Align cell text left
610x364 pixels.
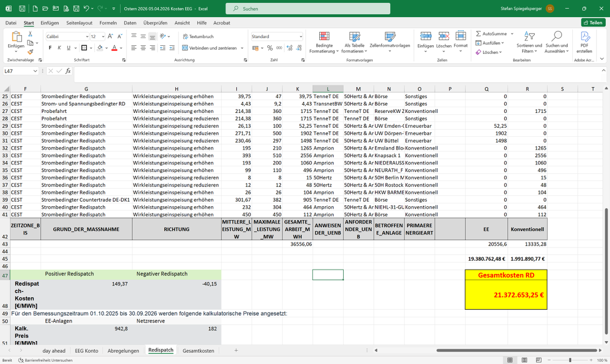pyautogui.click(x=134, y=48)
